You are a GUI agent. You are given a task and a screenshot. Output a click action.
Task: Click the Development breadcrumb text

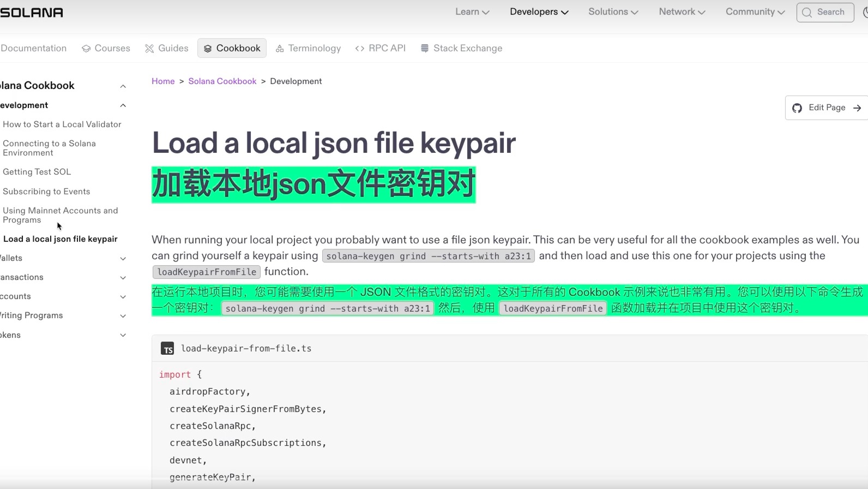[296, 81]
